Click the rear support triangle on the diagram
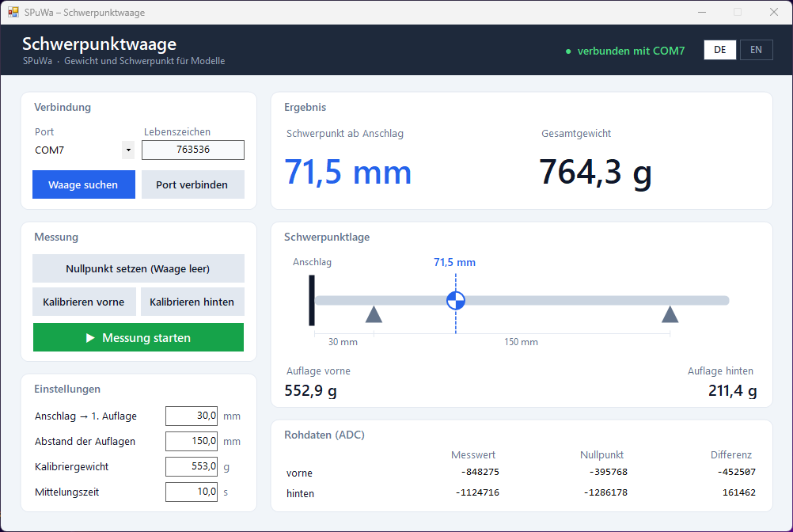Viewport: 793px width, 532px height. click(670, 314)
